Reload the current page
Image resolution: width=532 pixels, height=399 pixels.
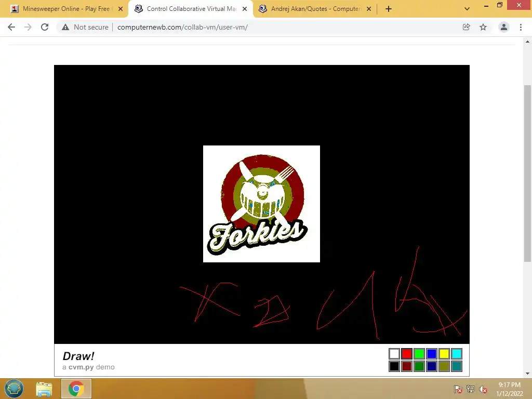[45, 27]
